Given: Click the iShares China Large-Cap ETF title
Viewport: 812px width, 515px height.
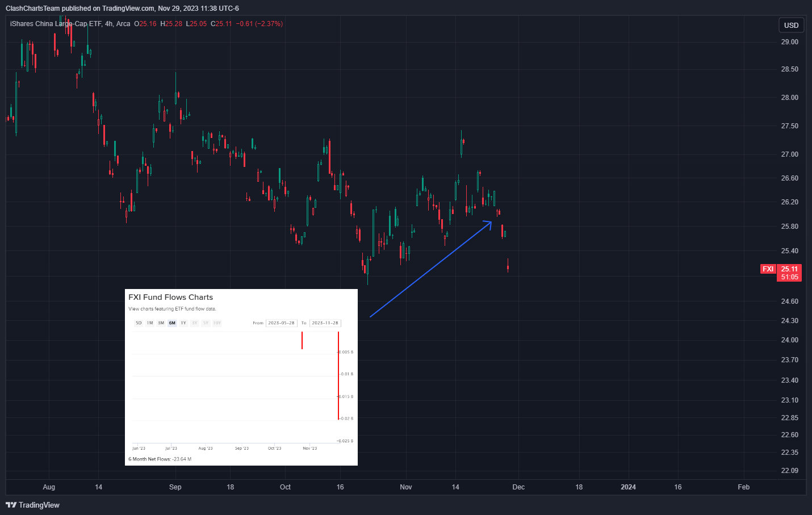Looking at the screenshot, I should point(56,24).
